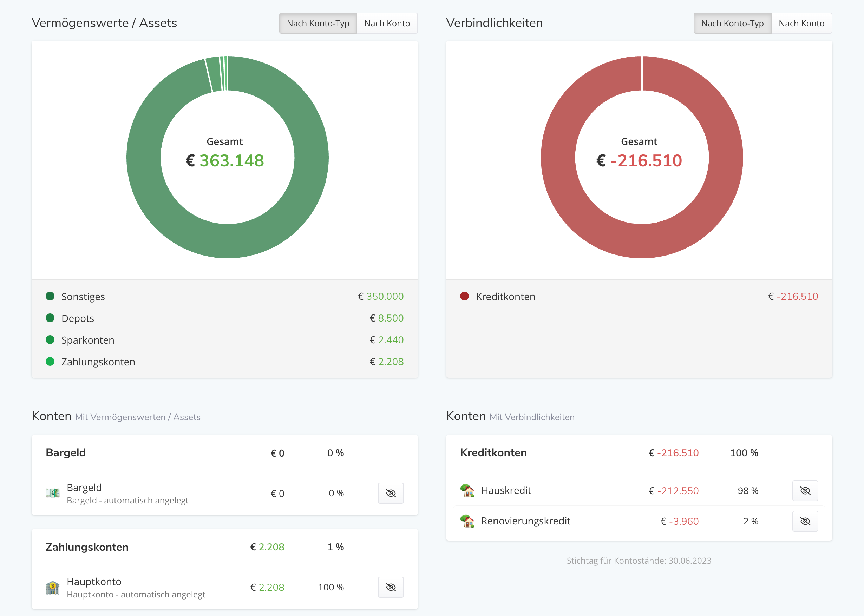Switch Verbindlichkeiten view to Nach Konto
The width and height of the screenshot is (864, 616).
[801, 24]
